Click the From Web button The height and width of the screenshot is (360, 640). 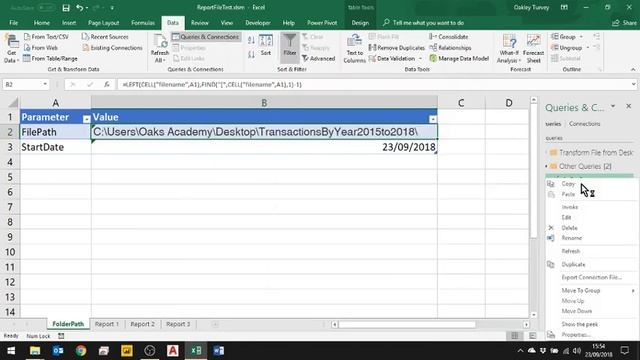tap(41, 48)
